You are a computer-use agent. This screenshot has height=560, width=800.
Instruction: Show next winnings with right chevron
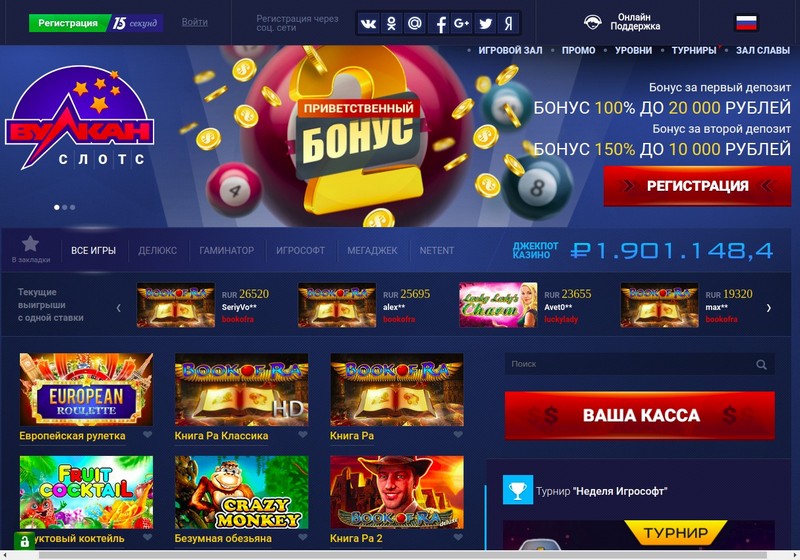[x=768, y=308]
